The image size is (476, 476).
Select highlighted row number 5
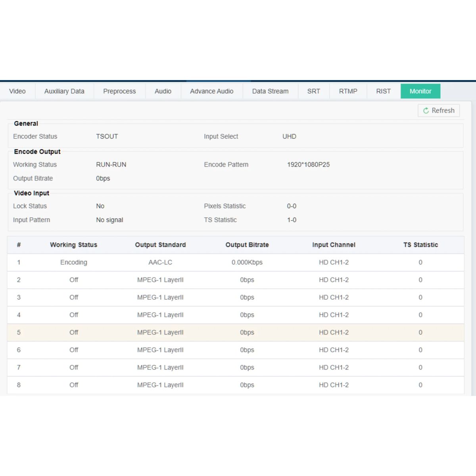(x=19, y=332)
